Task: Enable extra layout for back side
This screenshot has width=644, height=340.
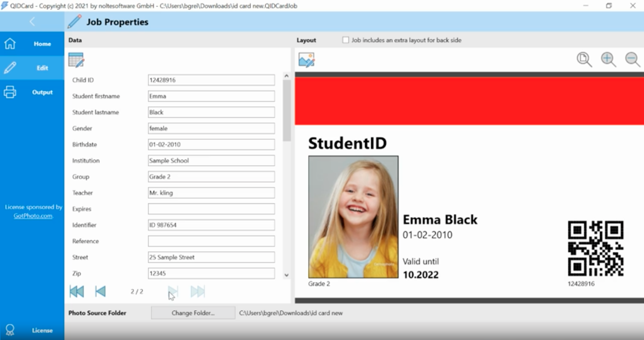Action: coord(345,40)
